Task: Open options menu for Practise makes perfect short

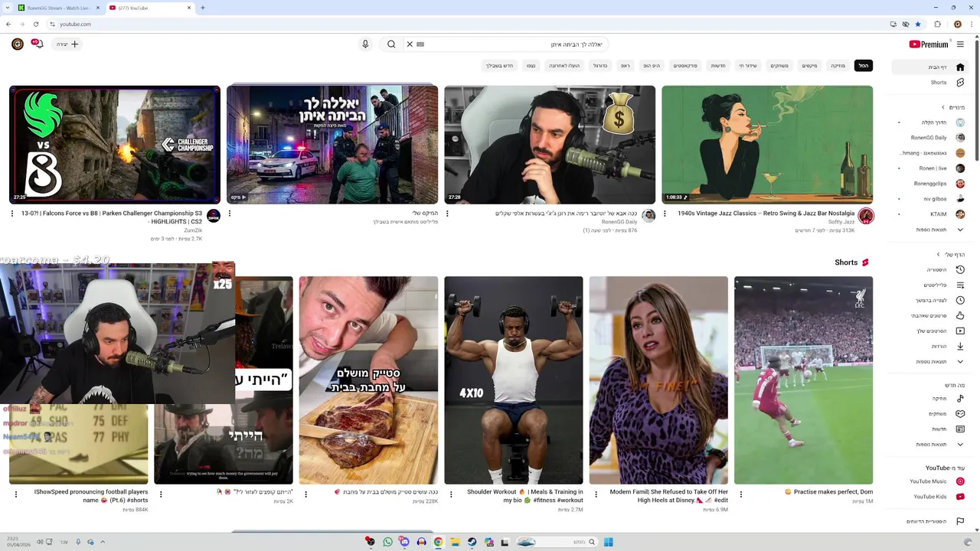Action: pos(741,494)
